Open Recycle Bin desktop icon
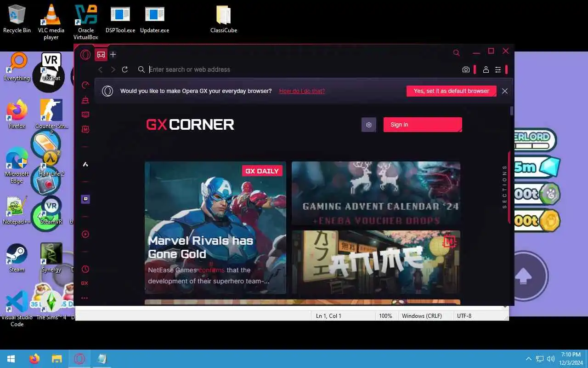Screen dimensions: 588x368 [x=17, y=19]
